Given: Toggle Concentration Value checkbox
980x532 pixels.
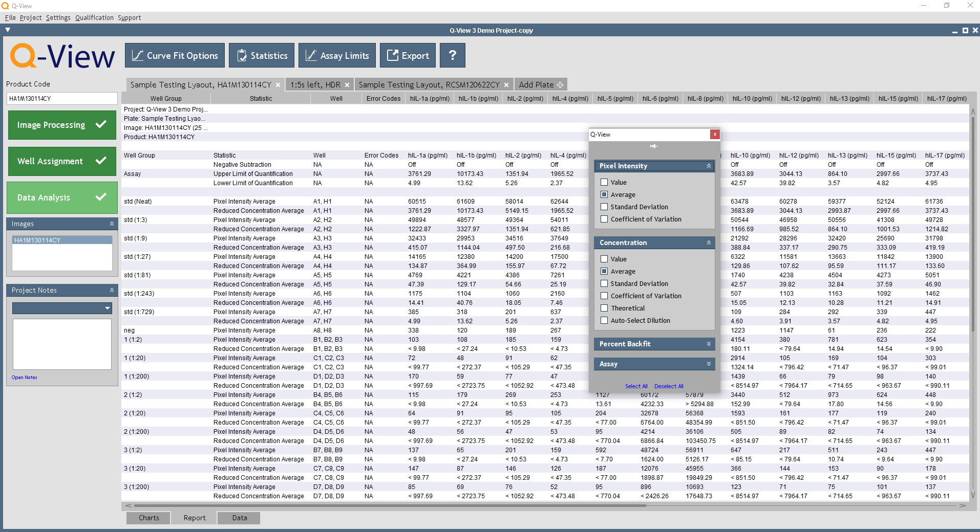Looking at the screenshot, I should point(604,259).
